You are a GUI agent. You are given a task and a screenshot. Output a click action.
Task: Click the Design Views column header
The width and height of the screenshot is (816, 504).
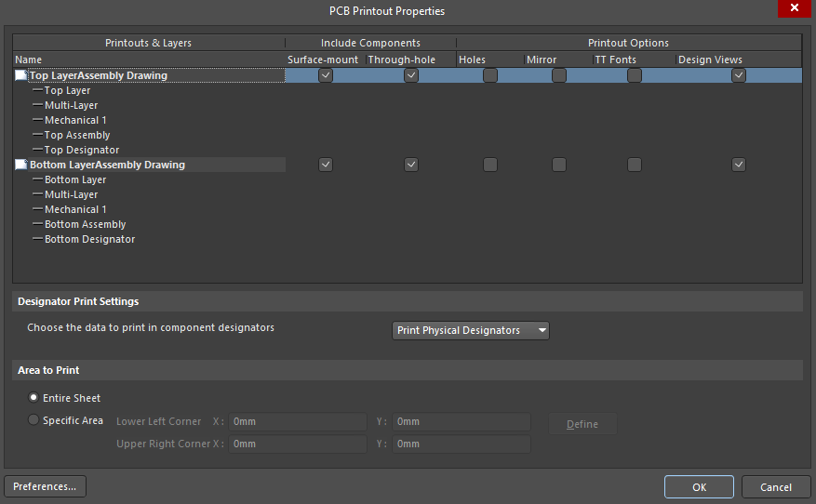[x=739, y=60]
